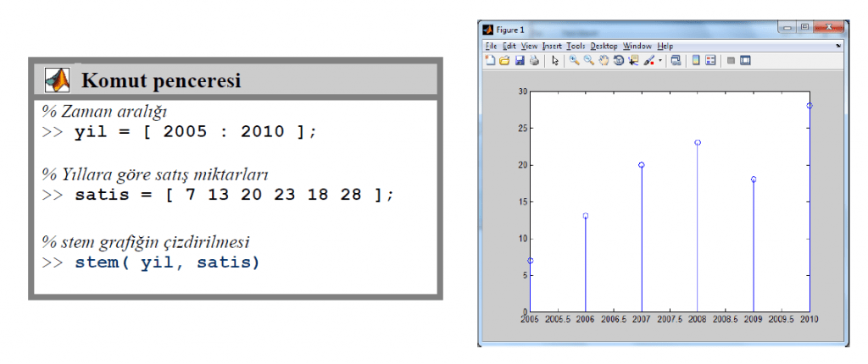Insert a colorbar with the toolbar icon

click(696, 60)
